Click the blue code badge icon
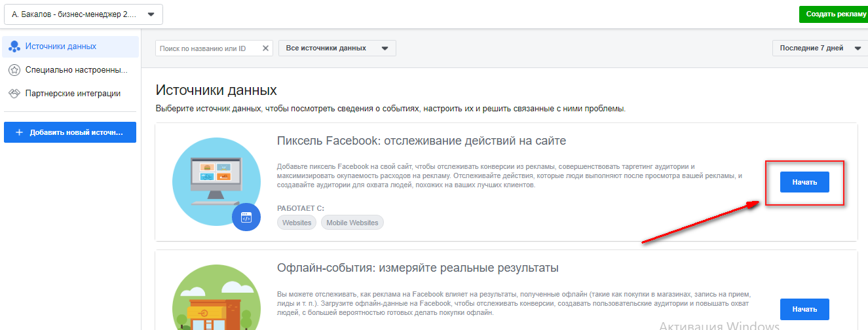868x330 pixels. click(246, 217)
